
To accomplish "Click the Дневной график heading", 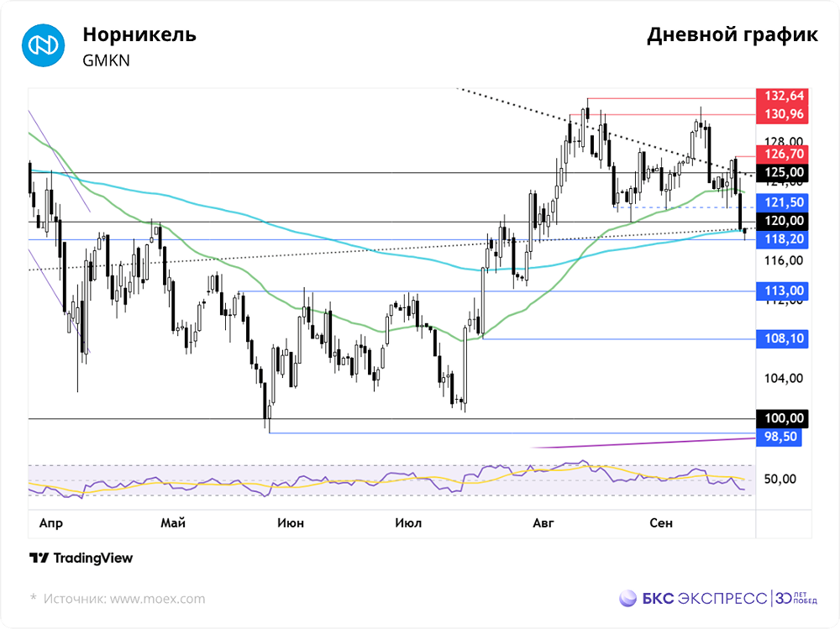I will [x=732, y=34].
